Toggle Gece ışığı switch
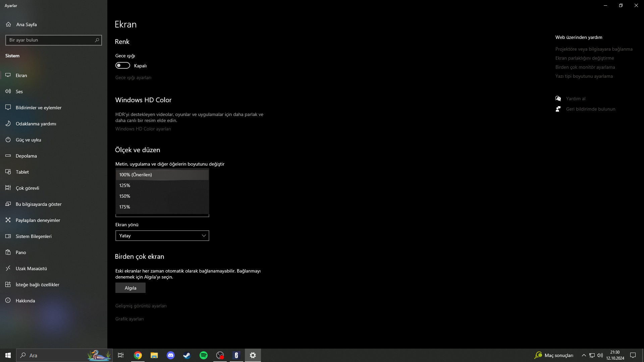The width and height of the screenshot is (644, 362). tap(123, 66)
